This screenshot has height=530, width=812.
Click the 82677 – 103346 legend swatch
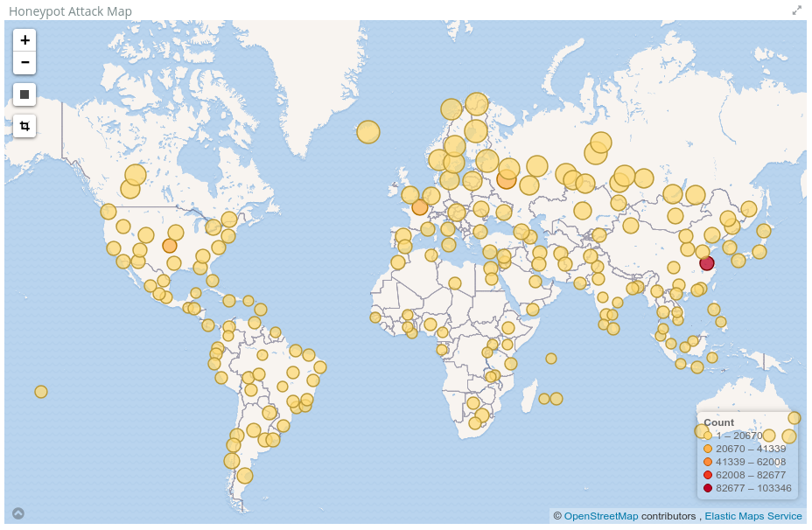click(708, 488)
